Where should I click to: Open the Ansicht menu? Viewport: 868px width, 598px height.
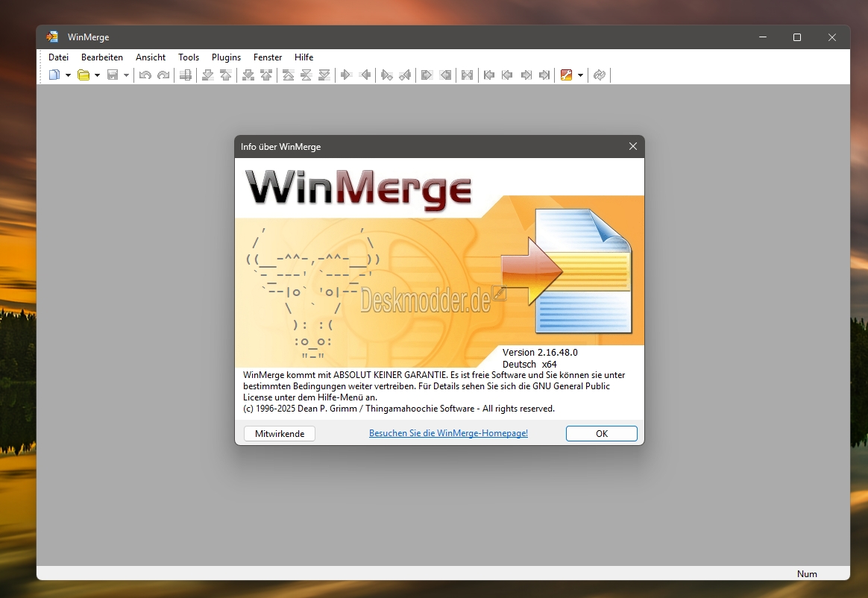click(151, 57)
